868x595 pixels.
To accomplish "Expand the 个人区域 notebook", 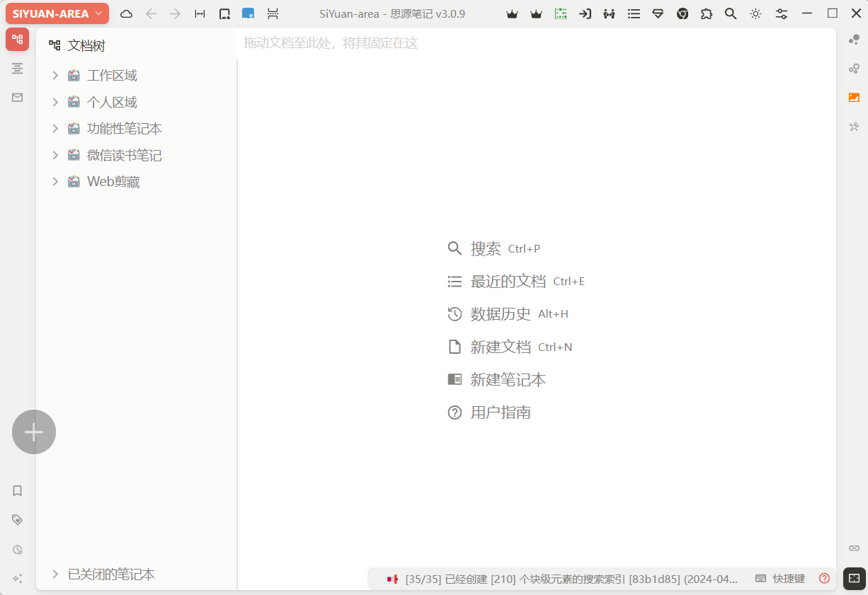I will [55, 102].
